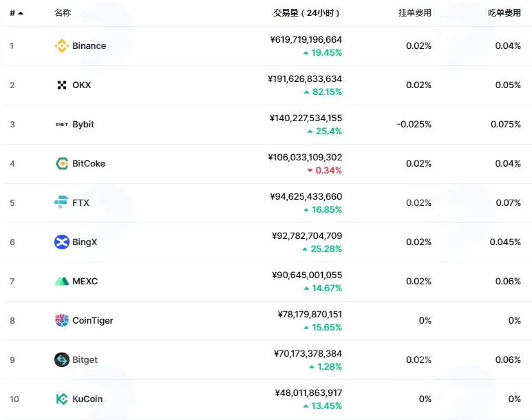Click the Bitget logo icon
The height and width of the screenshot is (420, 532).
(62, 359)
